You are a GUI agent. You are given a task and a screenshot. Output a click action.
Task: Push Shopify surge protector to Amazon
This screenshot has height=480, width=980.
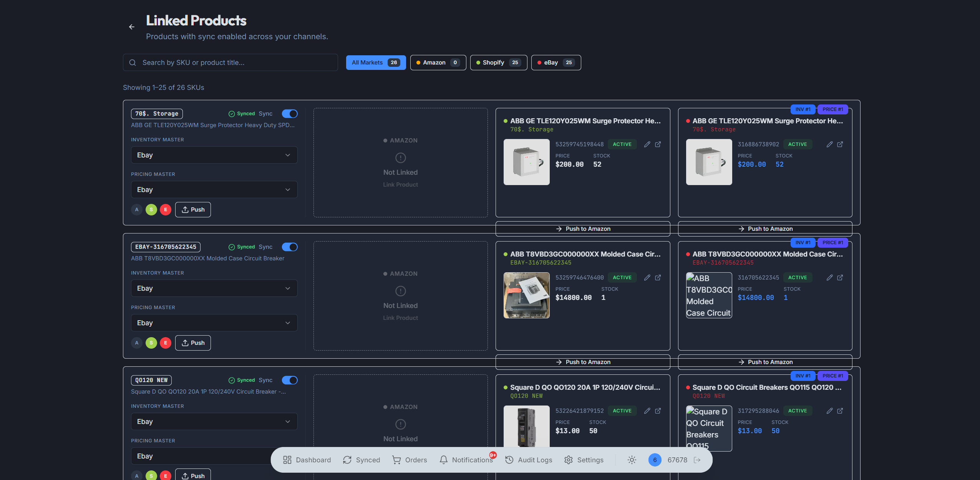click(583, 229)
